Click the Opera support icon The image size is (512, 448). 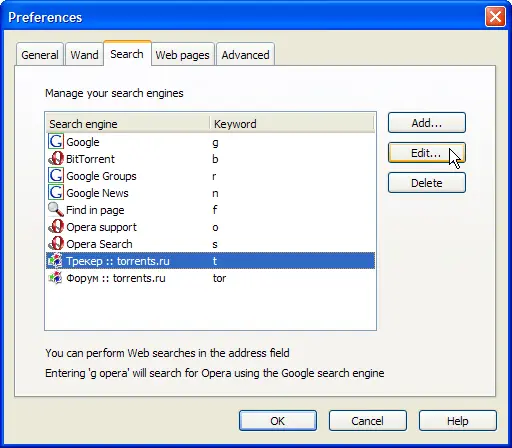pos(56,226)
